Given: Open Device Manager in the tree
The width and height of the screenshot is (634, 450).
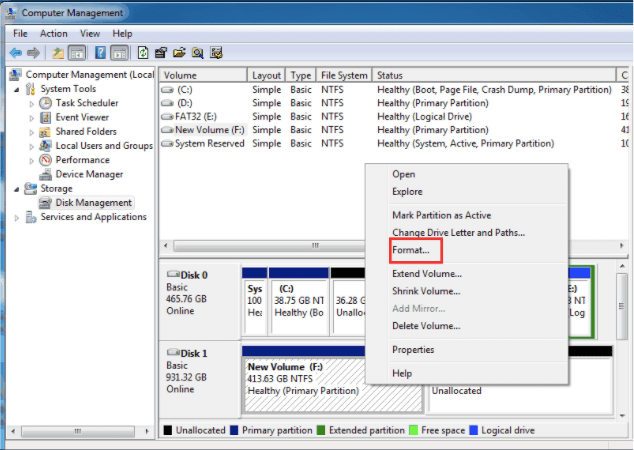Looking at the screenshot, I should click(89, 174).
